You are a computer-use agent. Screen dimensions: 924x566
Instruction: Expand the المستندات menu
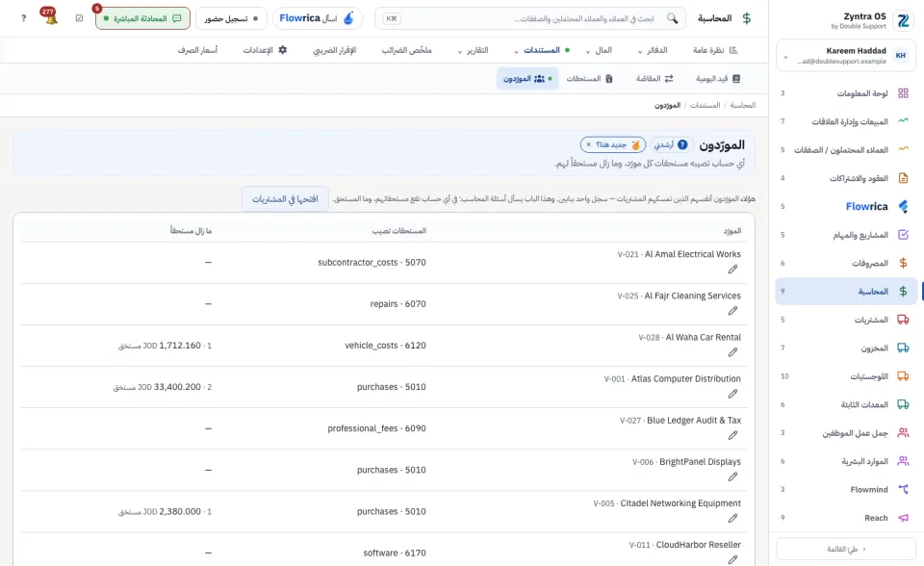[x=542, y=50]
